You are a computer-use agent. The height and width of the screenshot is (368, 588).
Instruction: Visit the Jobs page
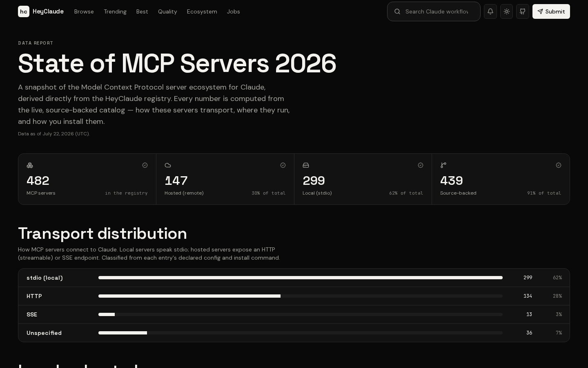pos(234,11)
